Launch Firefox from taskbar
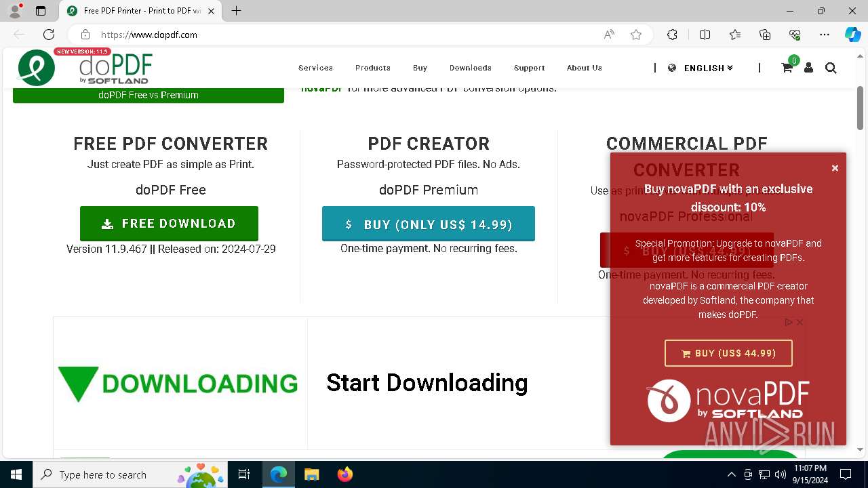The image size is (868, 488). 345,474
